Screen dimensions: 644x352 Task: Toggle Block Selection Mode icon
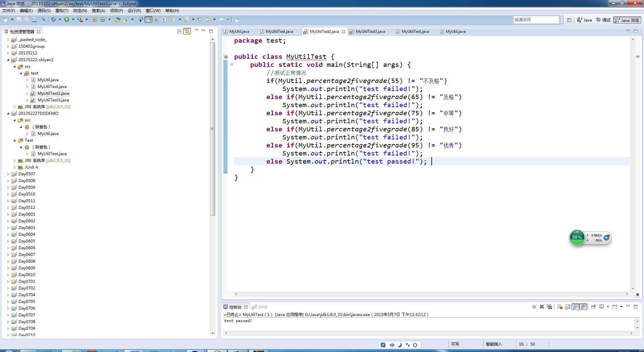point(156,20)
